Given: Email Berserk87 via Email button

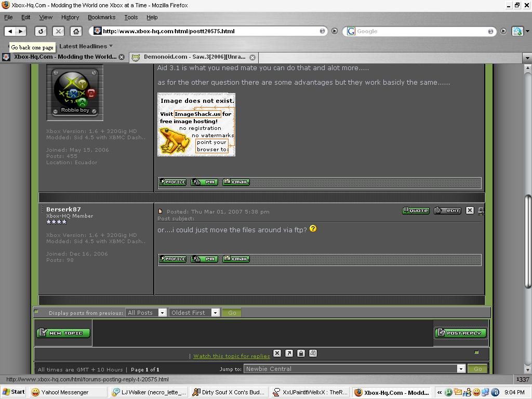Looking at the screenshot, I should (236, 259).
